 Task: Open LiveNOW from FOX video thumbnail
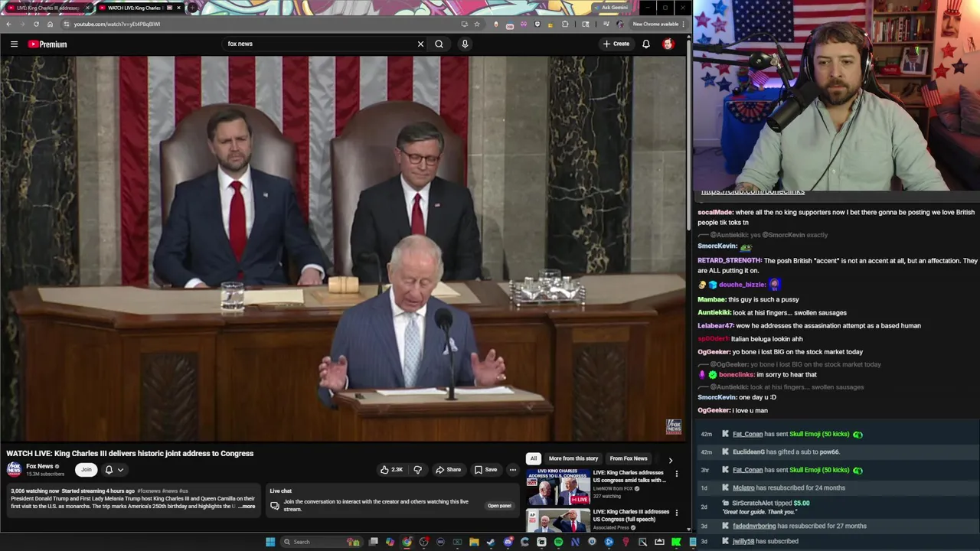pyautogui.click(x=558, y=487)
